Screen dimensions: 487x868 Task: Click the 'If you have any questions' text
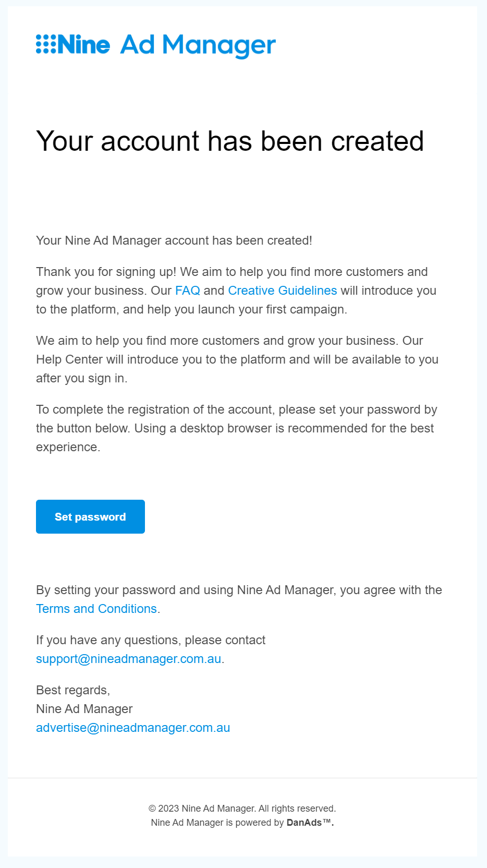151,640
